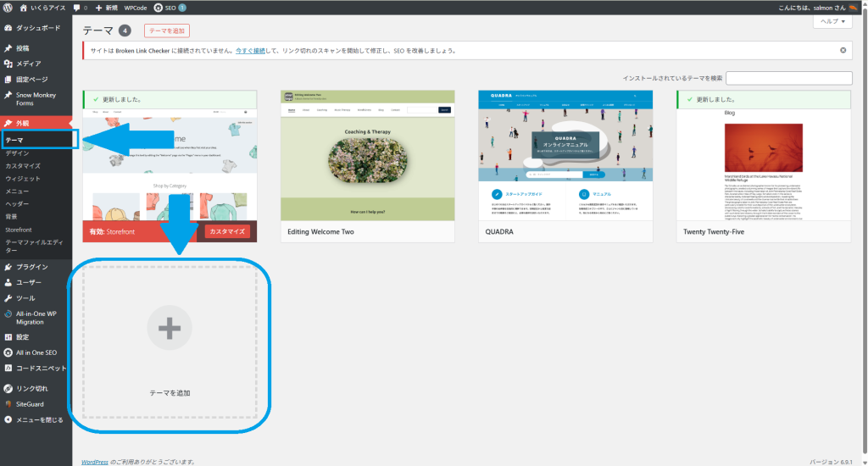868x466 pixels.
Task: Click the カスタマイズ button on Storefront theme
Action: click(226, 231)
